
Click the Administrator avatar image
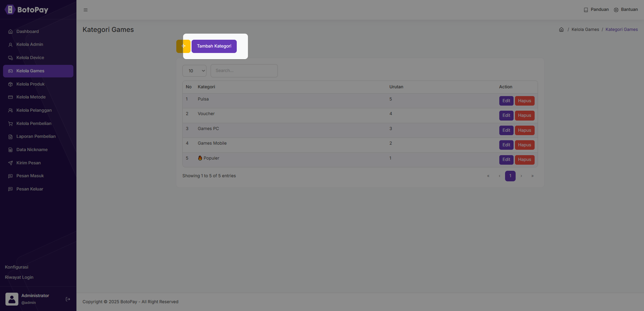coord(12,299)
